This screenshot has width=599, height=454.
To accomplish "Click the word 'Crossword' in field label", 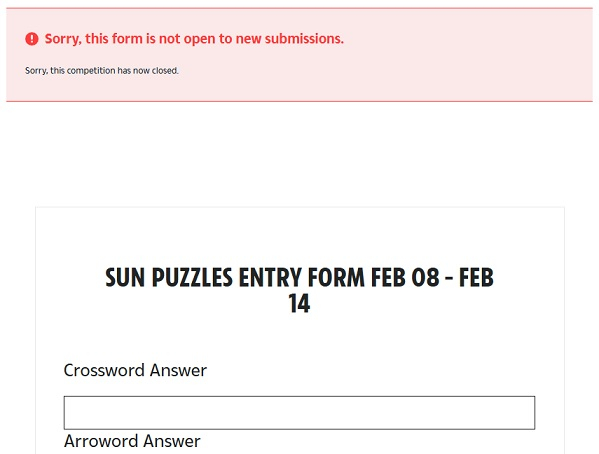I will pyautogui.click(x=104, y=370).
